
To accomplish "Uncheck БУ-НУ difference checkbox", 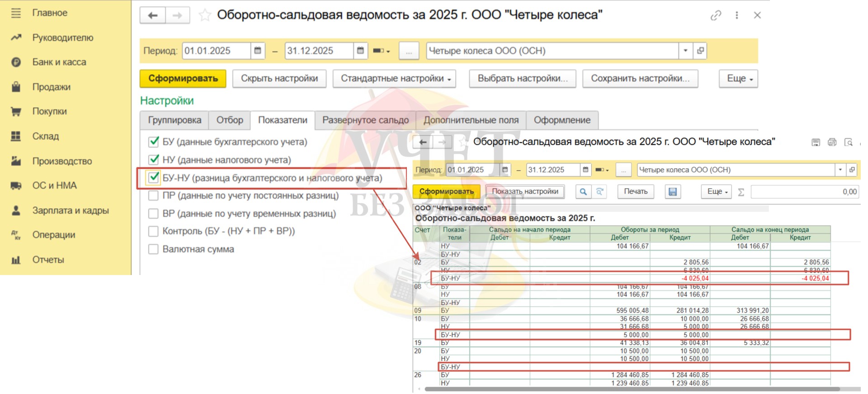I will pos(153,178).
